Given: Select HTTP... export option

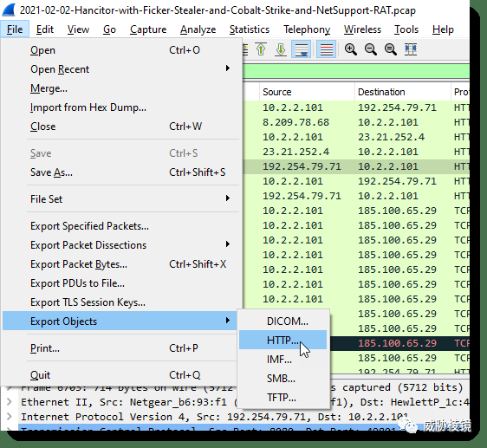Looking at the screenshot, I should (283, 341).
